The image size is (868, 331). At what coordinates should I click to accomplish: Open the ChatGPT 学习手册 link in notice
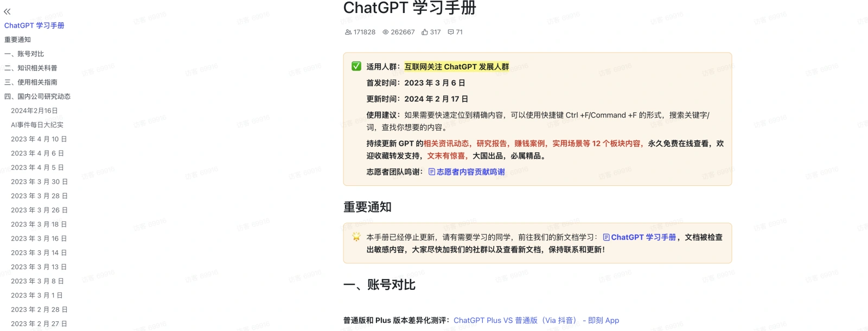[x=643, y=237]
